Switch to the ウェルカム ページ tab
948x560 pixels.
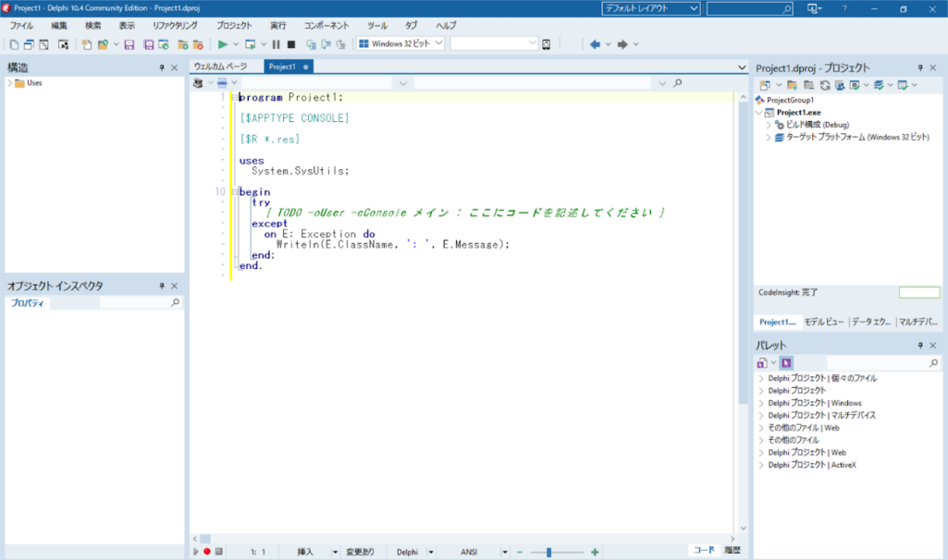220,67
